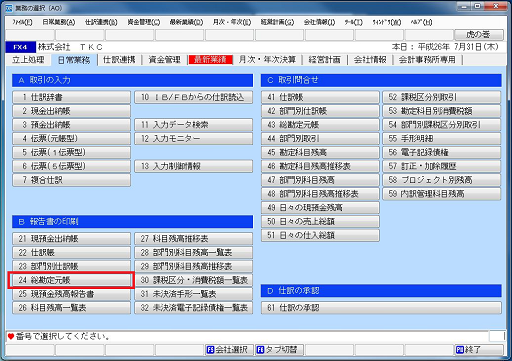Open 43 総勘定元帳 inquiry
The width and height of the screenshot is (512, 361).
(x=320, y=125)
